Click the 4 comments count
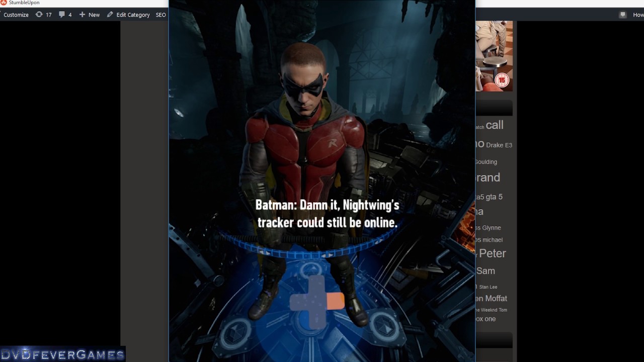The image size is (644, 362). (x=70, y=15)
